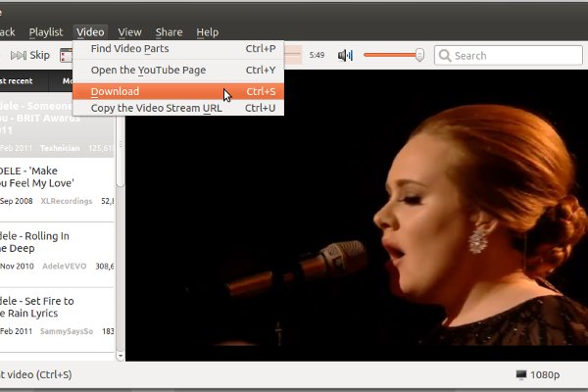Click Download in the Video menu
Viewport: 588px width, 392px height.
(178, 91)
